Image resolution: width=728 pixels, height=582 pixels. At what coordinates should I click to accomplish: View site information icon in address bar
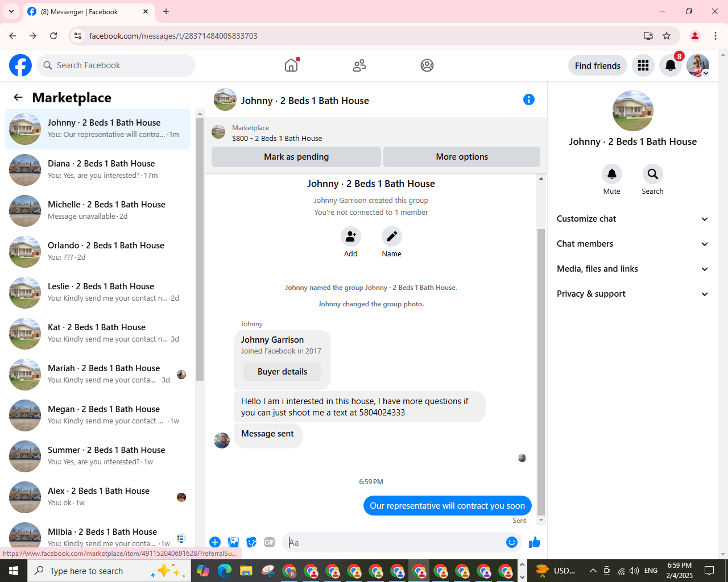78,36
